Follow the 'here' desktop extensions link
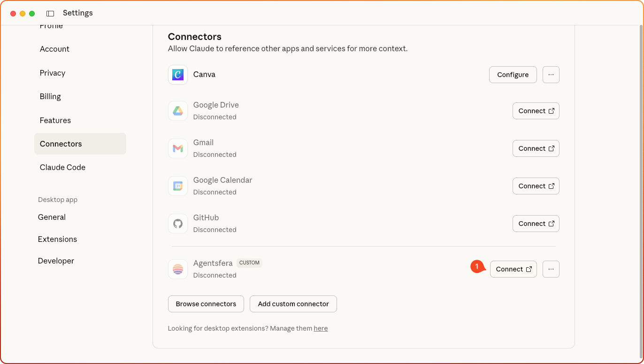This screenshot has width=644, height=364. (321, 328)
